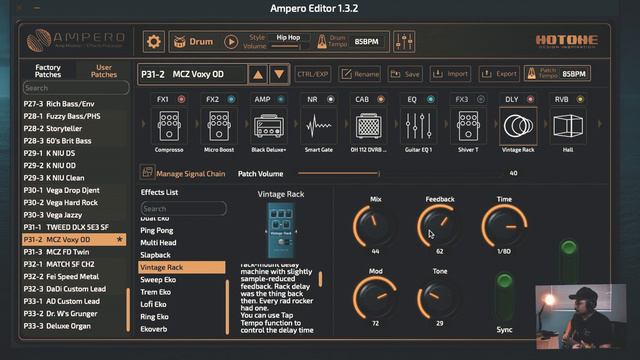The image size is (640, 360).
Task: Click the effects list scrollbar
Action: (227, 306)
